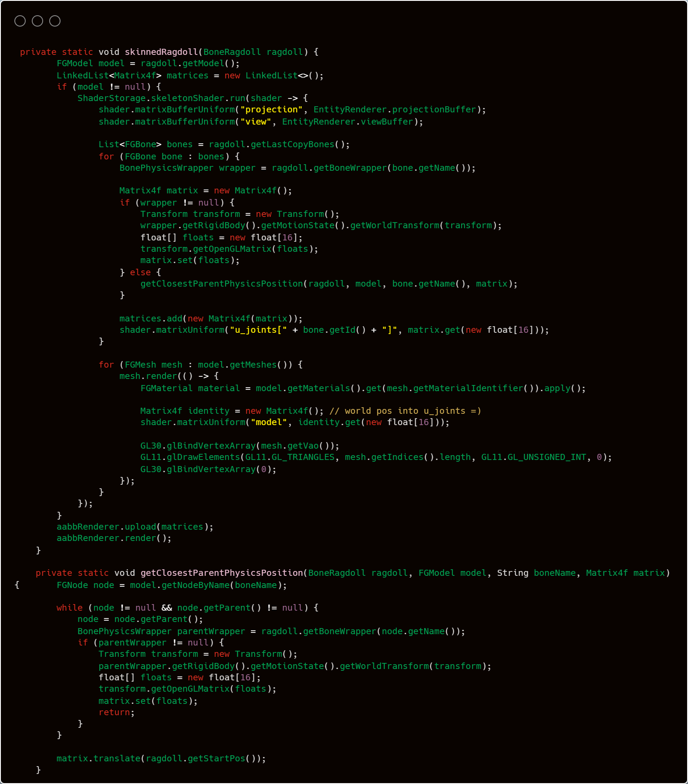The image size is (688, 784).
Task: Click the second window control circle
Action: (x=37, y=21)
